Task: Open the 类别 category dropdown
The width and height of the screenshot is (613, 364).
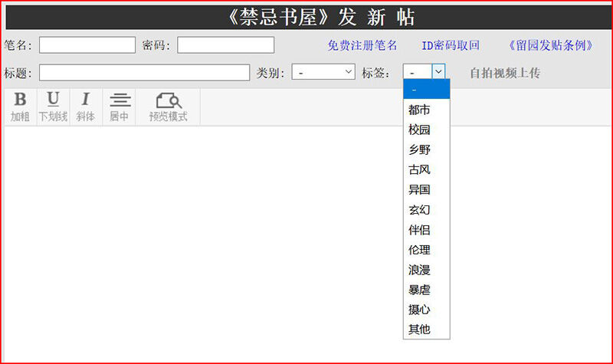Action: click(x=323, y=72)
